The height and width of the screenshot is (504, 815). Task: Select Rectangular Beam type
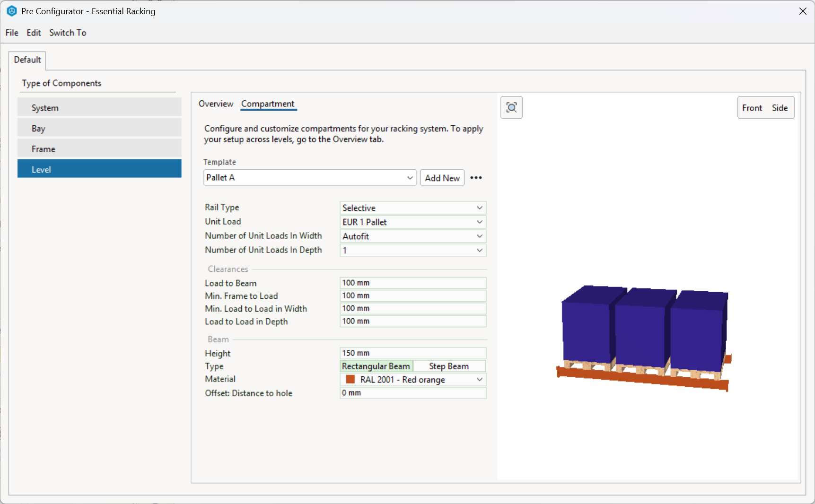(x=376, y=366)
